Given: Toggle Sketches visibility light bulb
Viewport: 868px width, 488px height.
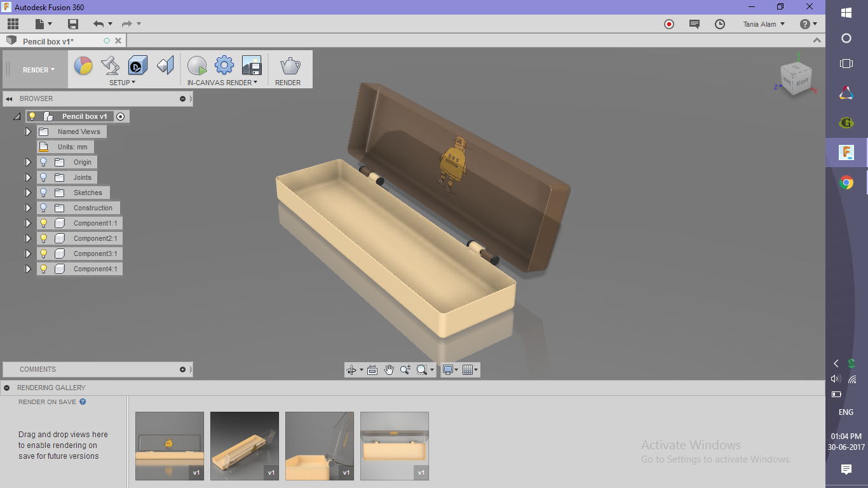Looking at the screenshot, I should click(43, 193).
